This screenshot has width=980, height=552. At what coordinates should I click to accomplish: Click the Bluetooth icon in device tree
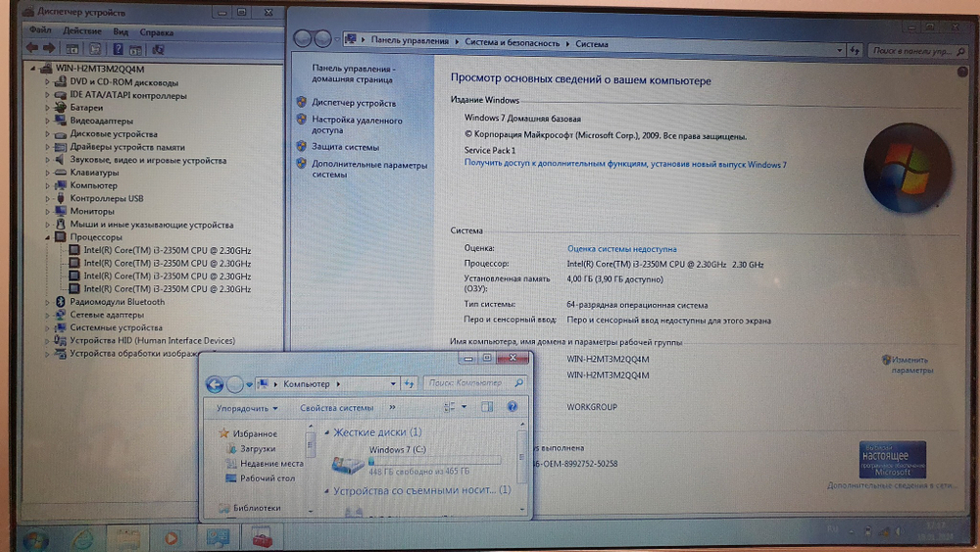(x=60, y=301)
